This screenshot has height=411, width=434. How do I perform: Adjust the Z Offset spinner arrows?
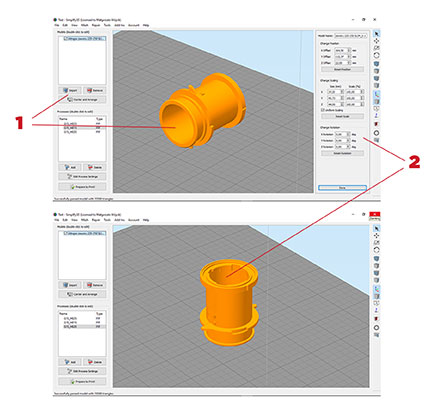pyautogui.click(x=349, y=63)
